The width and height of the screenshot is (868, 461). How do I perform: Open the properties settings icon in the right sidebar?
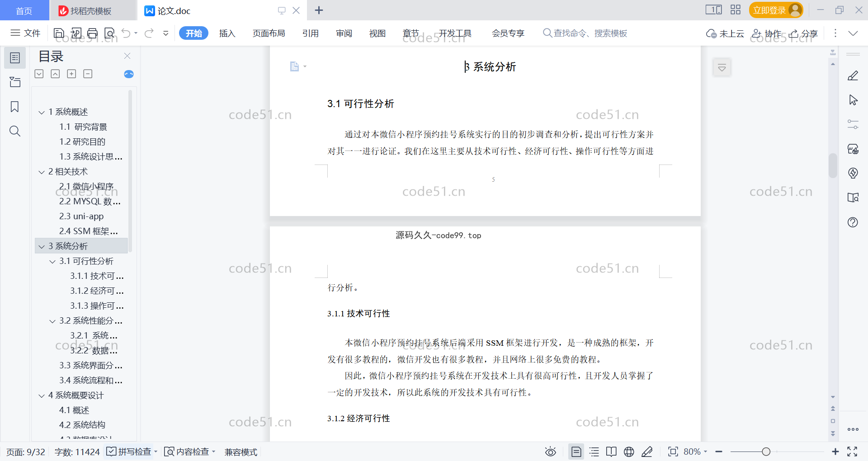pos(853,124)
